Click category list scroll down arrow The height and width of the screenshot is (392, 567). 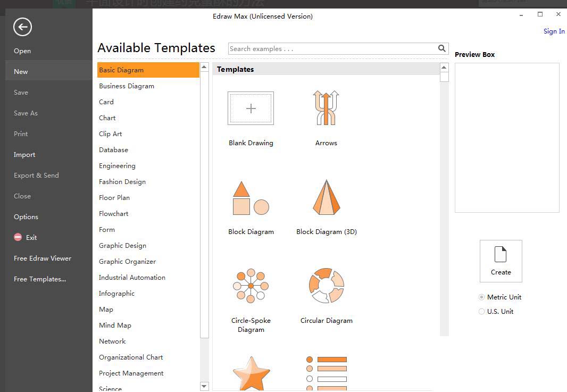pos(204,386)
